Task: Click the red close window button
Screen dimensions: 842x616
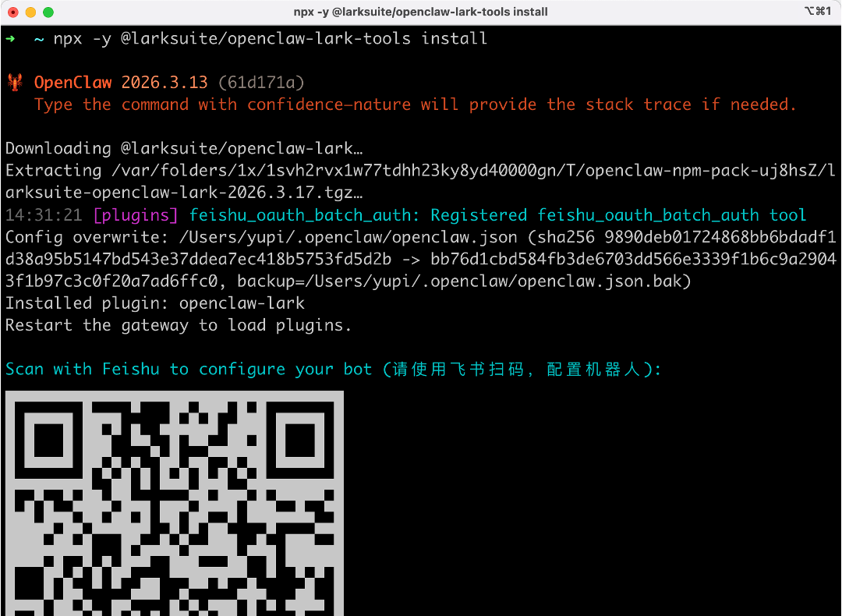Action: 13,12
